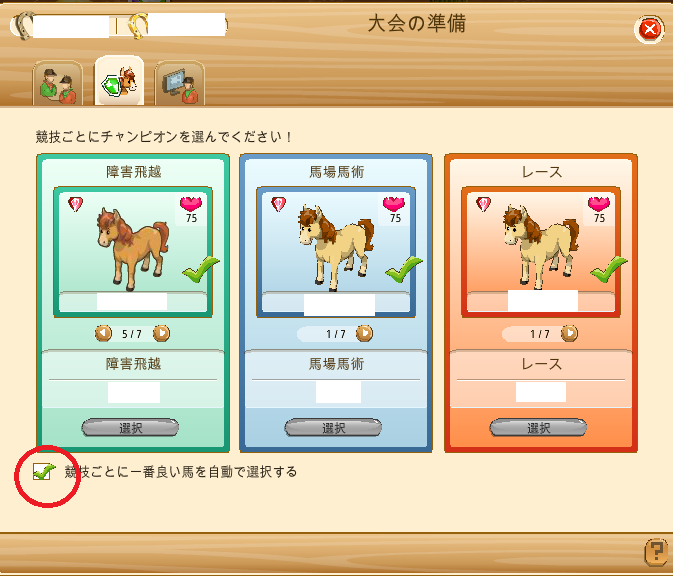Click the brown horse thumbnail in 障害飛越
Viewport: 673px width, 576px height.
(x=133, y=249)
